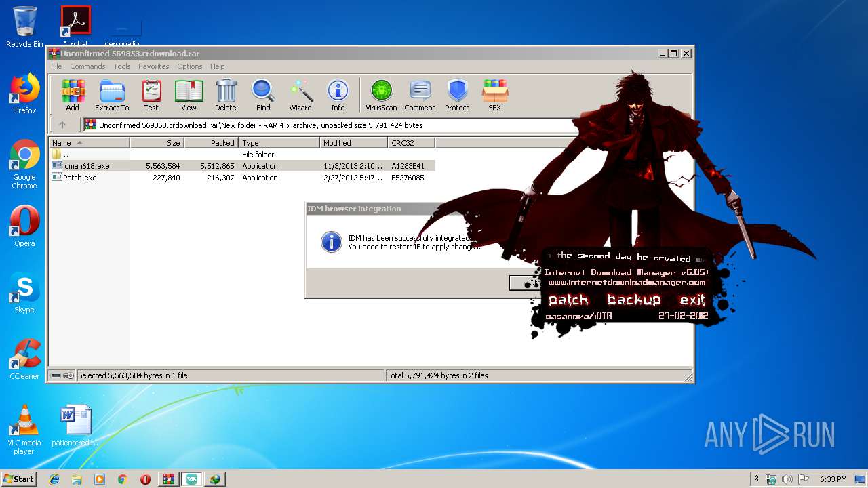The height and width of the screenshot is (488, 868).
Task: Click 'backup' on the IDM patcher
Action: (633, 300)
